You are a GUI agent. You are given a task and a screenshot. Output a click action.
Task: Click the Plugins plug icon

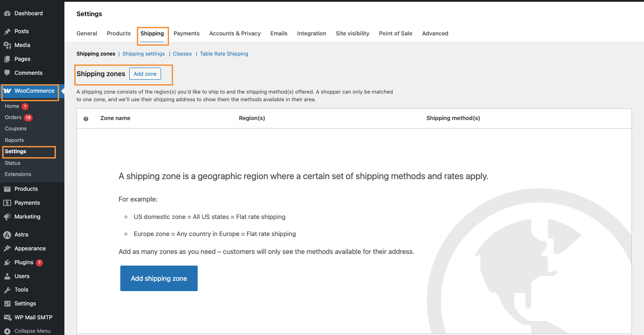(x=7, y=262)
